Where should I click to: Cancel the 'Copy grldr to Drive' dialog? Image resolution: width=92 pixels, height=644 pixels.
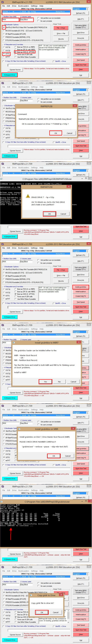click(x=56, y=612)
